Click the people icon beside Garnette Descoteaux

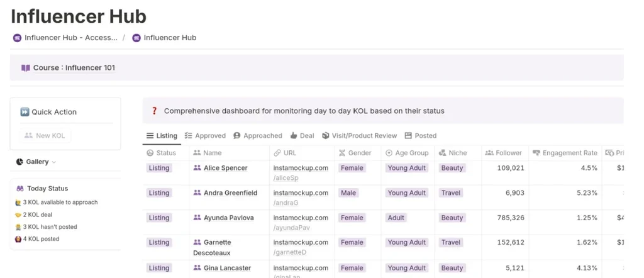pos(197,242)
